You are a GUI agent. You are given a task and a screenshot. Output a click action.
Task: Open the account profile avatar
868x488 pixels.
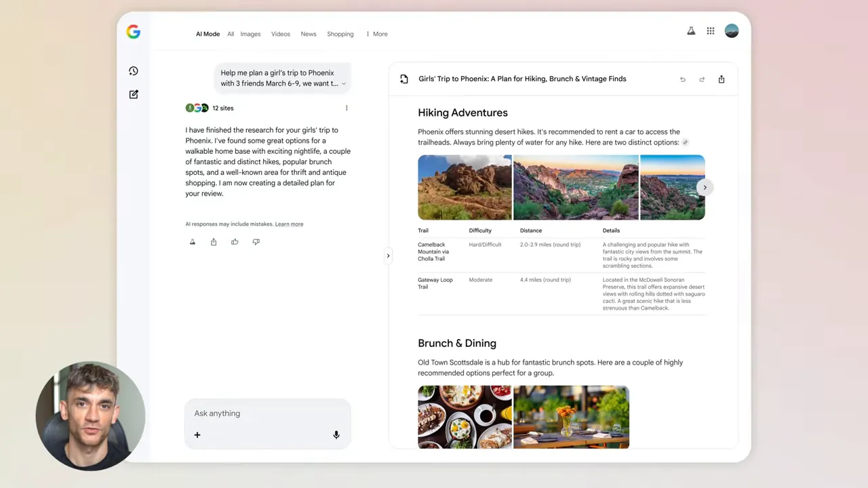732,31
